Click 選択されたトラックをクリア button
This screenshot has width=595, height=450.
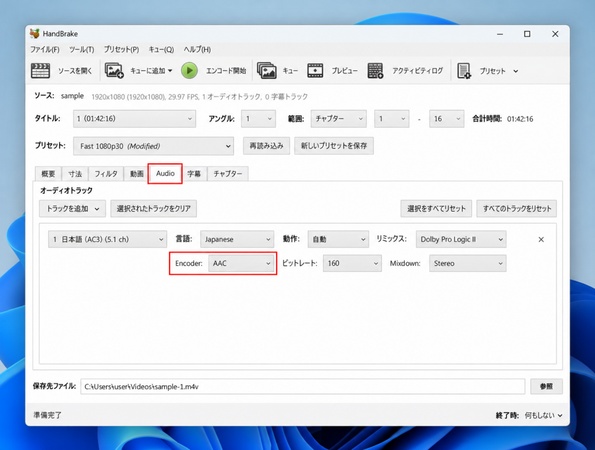click(x=154, y=209)
